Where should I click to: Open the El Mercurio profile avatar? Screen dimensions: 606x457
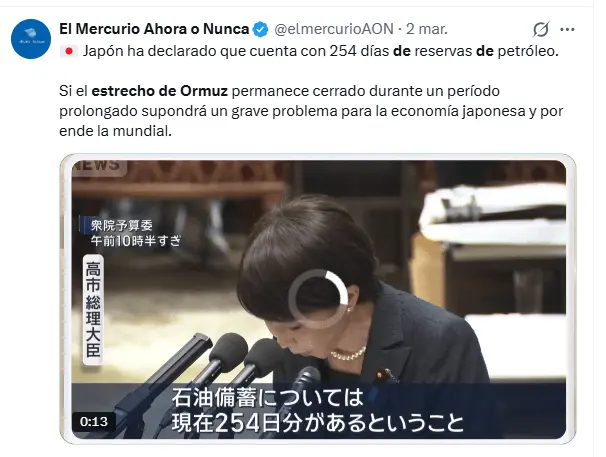31,39
